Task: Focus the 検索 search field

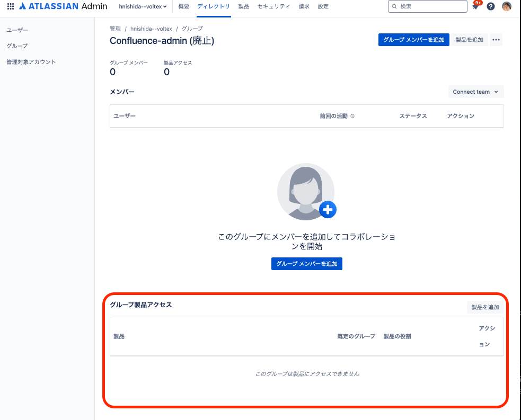Action: (x=427, y=6)
